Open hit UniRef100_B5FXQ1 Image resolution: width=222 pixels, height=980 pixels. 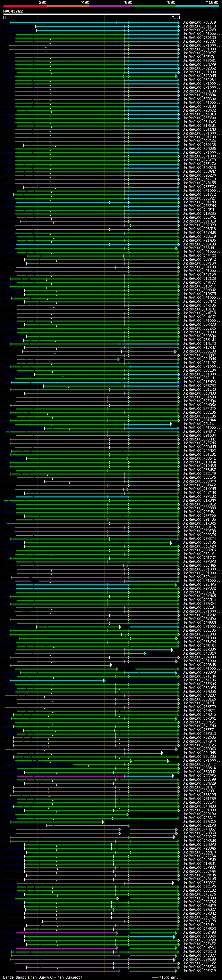(199, 57)
